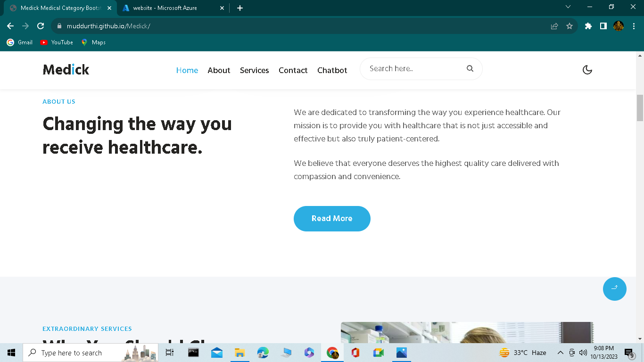Expand hidden icons in the system tray
Screen dimensions: 644x362
(x=561, y=352)
